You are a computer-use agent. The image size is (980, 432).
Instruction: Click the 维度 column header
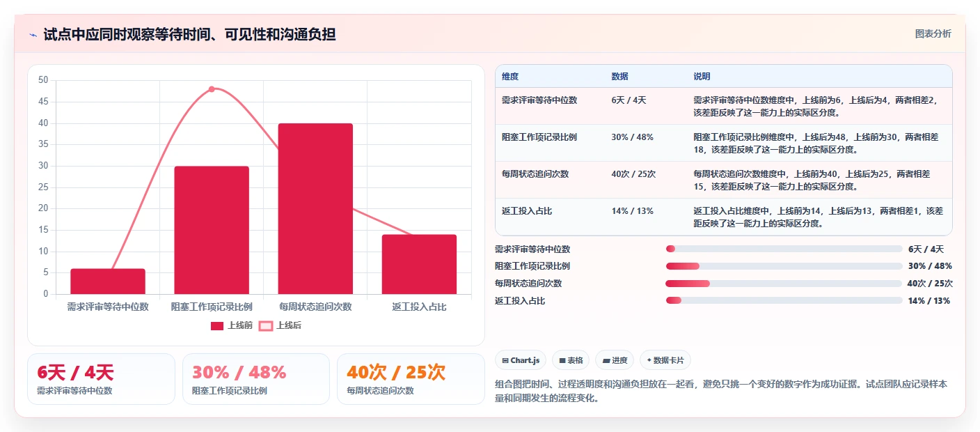tap(510, 76)
